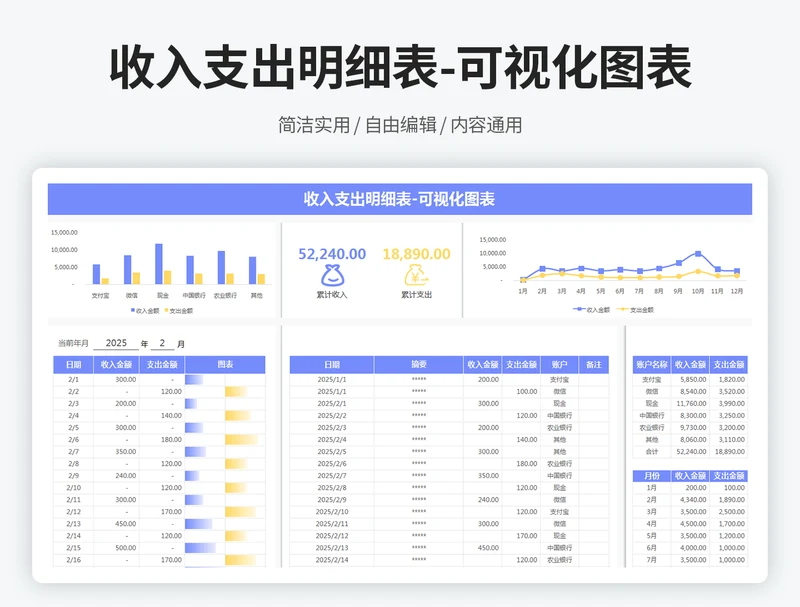Click the 支出金额 legend entry of the line chart
This screenshot has height=607, width=800.
(635, 310)
